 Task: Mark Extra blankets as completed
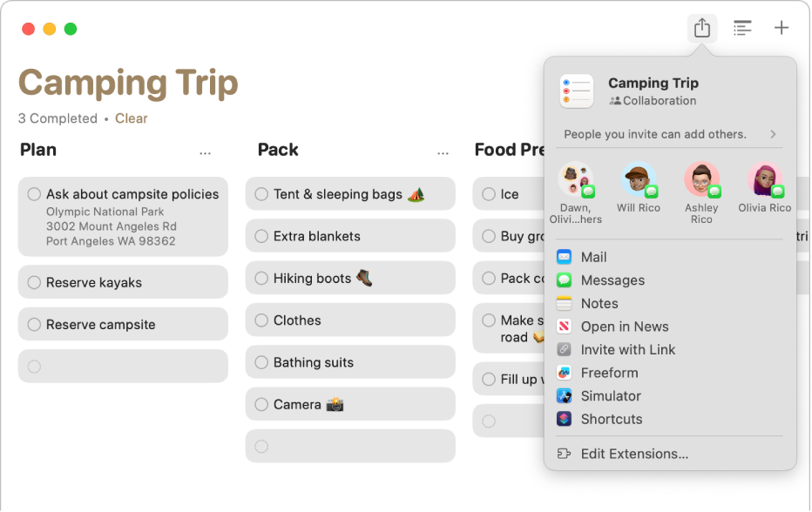261,236
